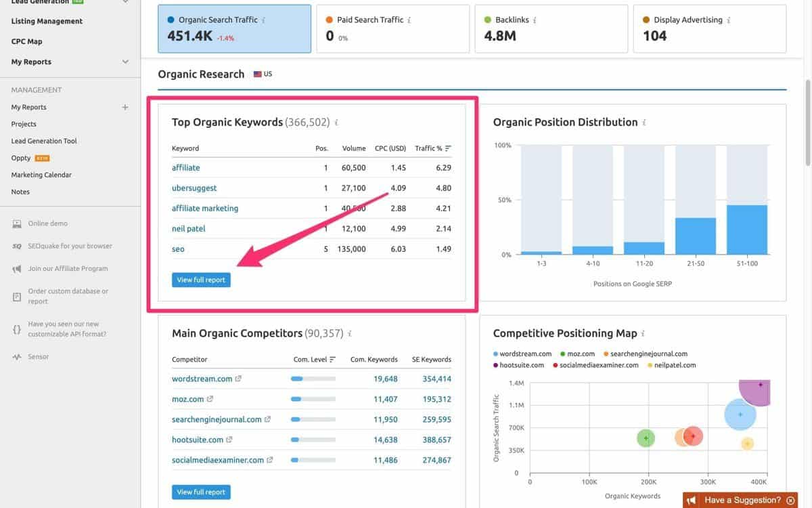Open the ubersuggest keyword link
The height and width of the screenshot is (508, 812).
point(194,188)
